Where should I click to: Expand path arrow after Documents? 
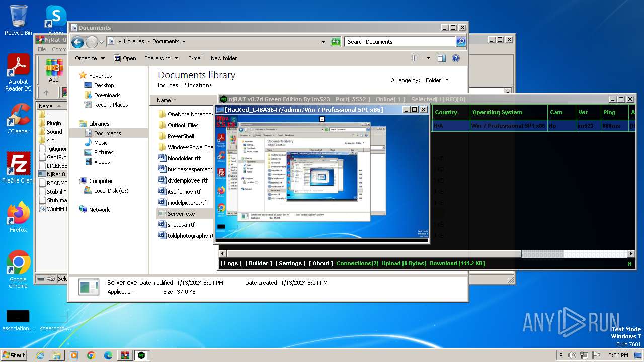pyautogui.click(x=184, y=42)
